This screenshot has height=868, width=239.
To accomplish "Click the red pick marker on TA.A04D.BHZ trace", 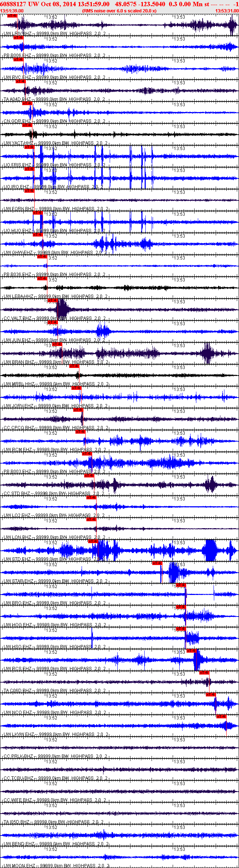I will point(21,81).
